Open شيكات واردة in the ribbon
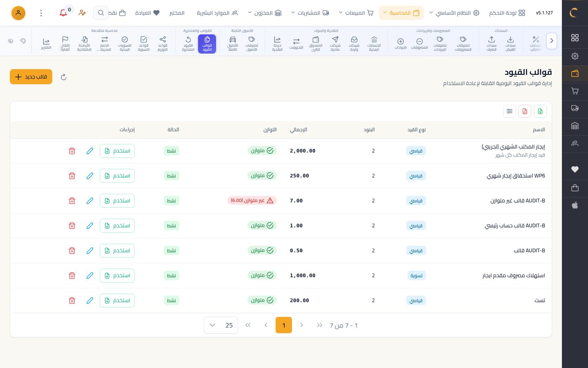Viewport: 588px width, 368px height. [x=354, y=44]
